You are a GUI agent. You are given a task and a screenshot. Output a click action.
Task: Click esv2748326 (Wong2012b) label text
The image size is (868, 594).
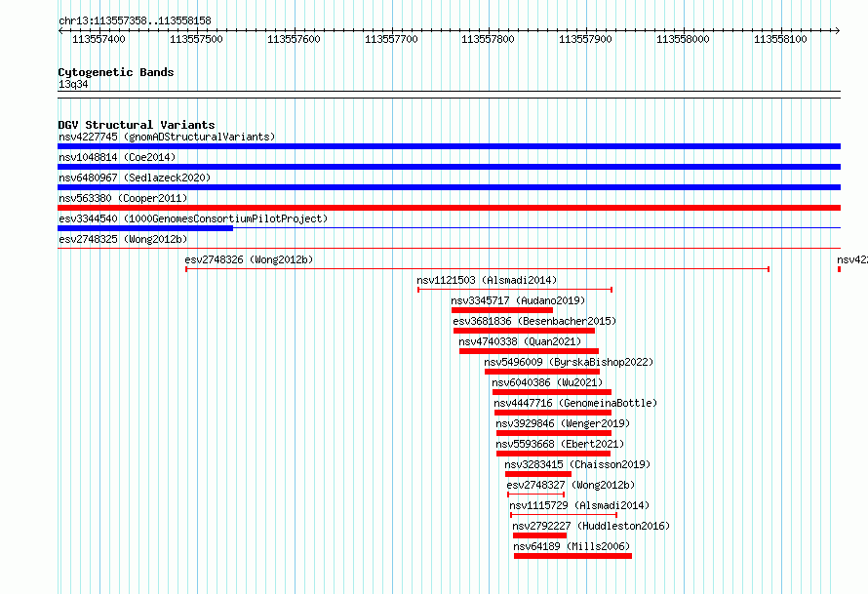[249, 259]
